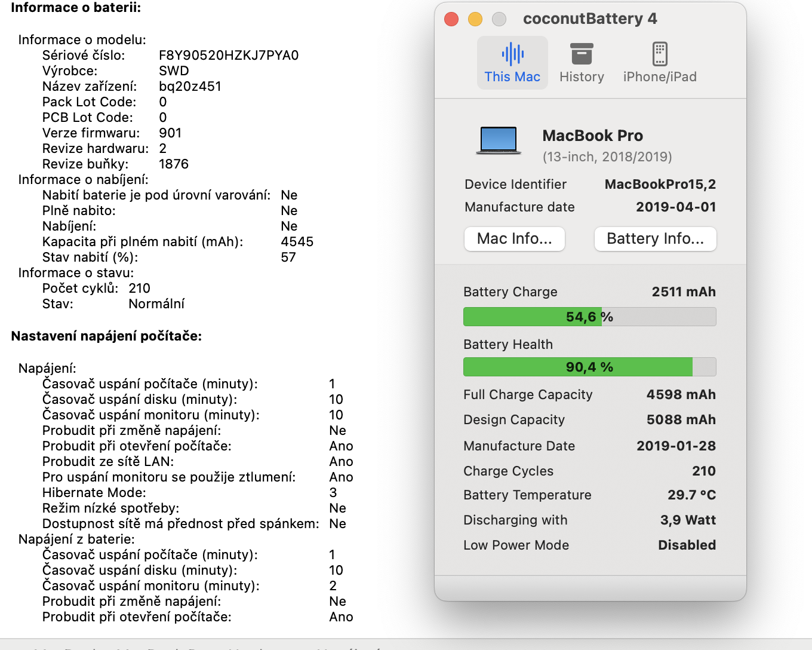
Task: Switch to the This Mac tab
Action: [x=512, y=63]
